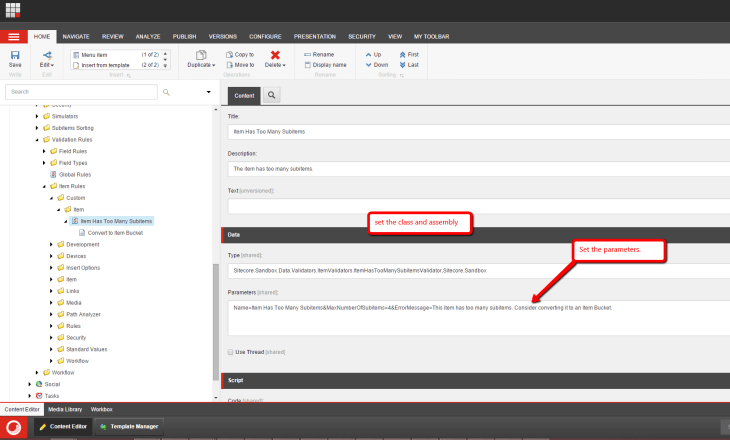Screen dimensions: 730x440
Task: Click the Duplicate icon
Action: pyautogui.click(x=201, y=55)
